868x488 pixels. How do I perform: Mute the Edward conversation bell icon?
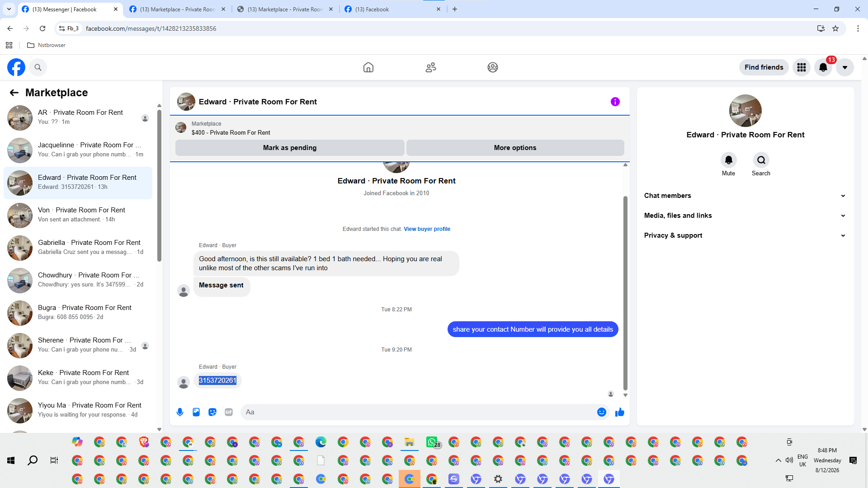click(729, 160)
